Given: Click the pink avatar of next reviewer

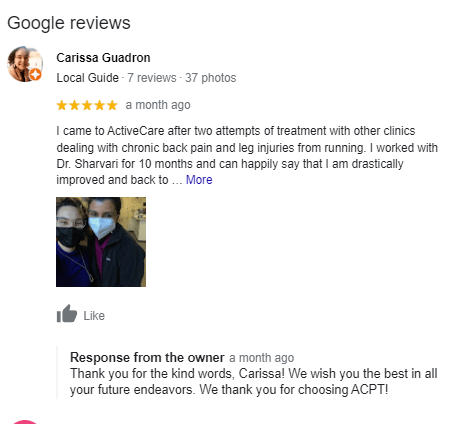Looking at the screenshot, I should pos(25,422).
